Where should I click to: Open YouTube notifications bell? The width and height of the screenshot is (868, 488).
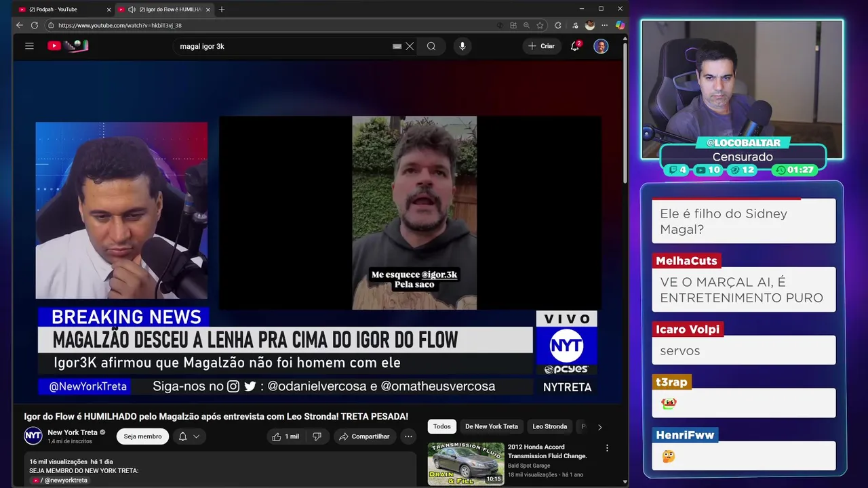575,46
